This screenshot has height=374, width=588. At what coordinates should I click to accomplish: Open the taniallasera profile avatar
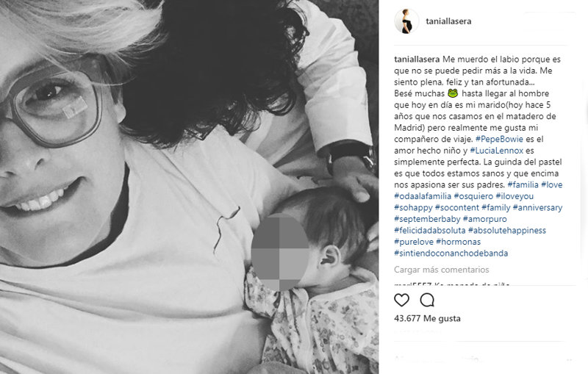(x=406, y=21)
